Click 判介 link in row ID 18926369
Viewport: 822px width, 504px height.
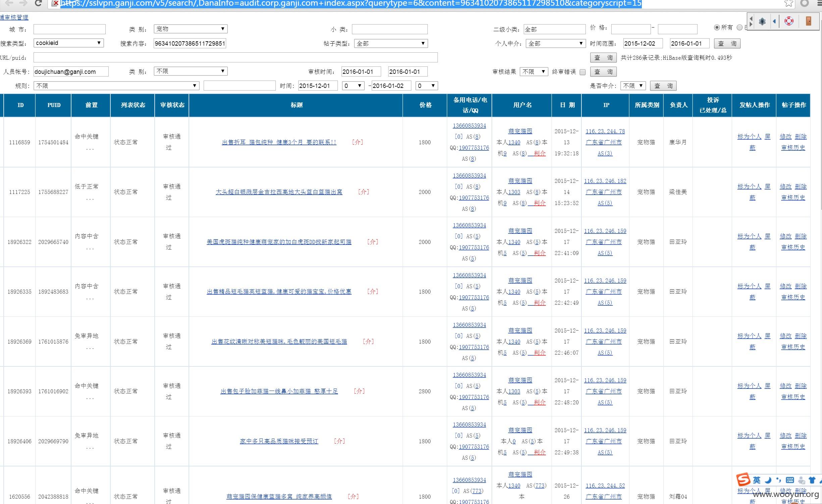click(x=540, y=353)
